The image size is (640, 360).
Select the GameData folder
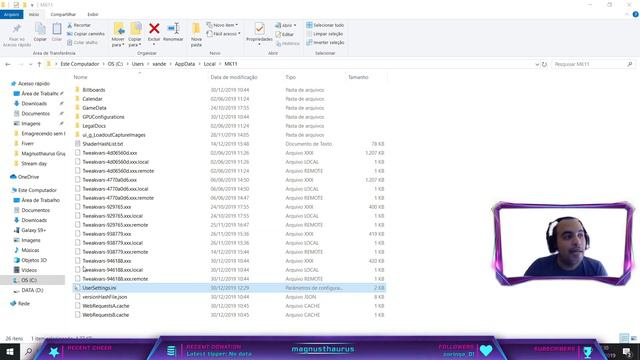point(94,108)
